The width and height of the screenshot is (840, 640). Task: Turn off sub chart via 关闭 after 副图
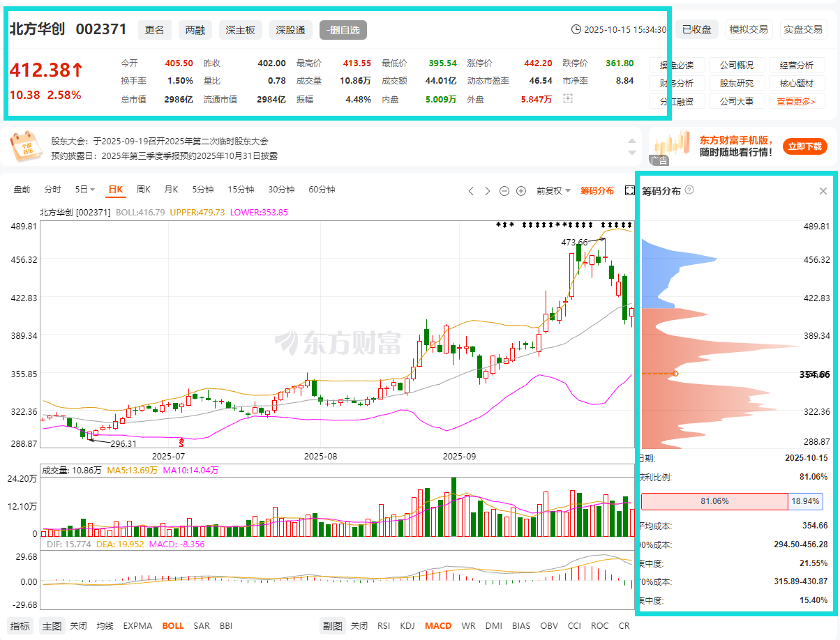359,625
